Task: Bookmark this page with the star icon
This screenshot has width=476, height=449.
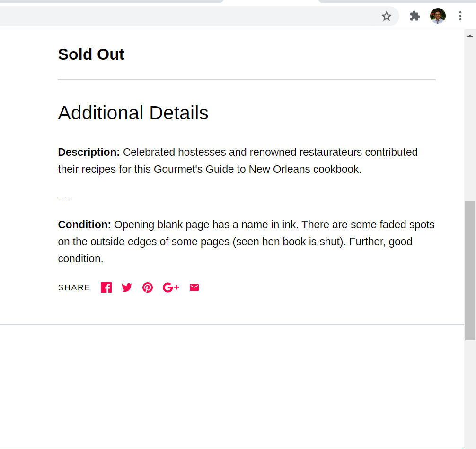Action: pos(386,16)
